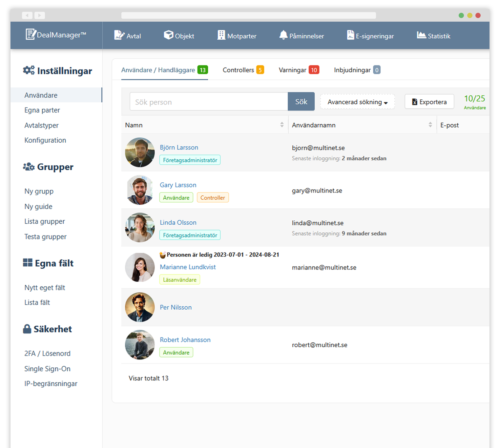Click the Exportera button

click(429, 102)
